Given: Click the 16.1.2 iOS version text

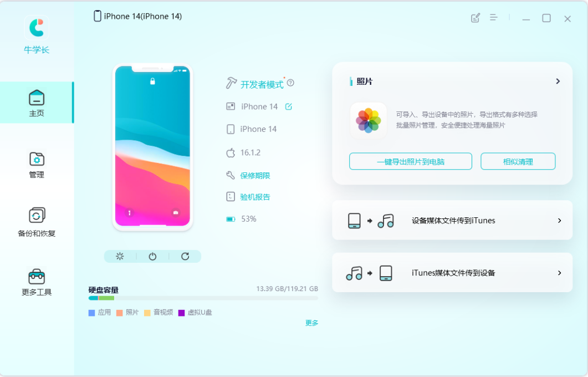Looking at the screenshot, I should click(x=250, y=152).
